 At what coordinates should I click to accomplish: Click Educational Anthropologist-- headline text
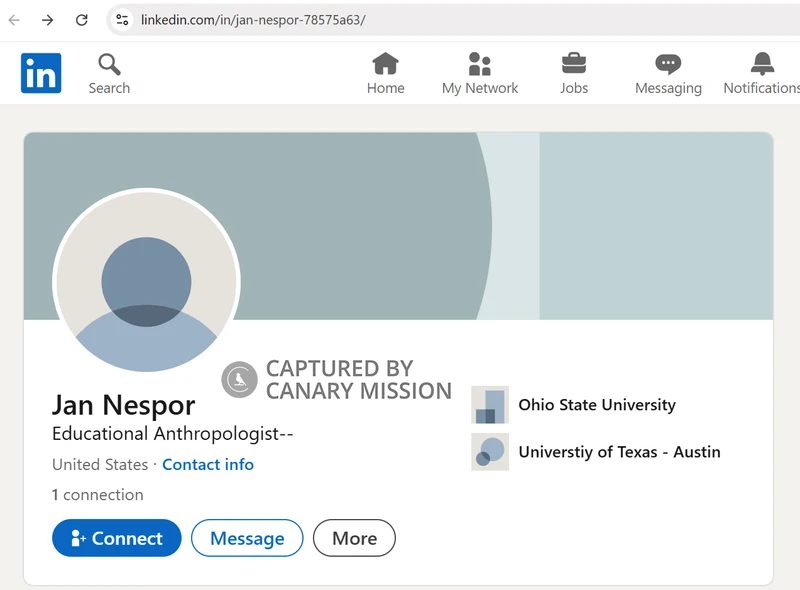click(172, 434)
